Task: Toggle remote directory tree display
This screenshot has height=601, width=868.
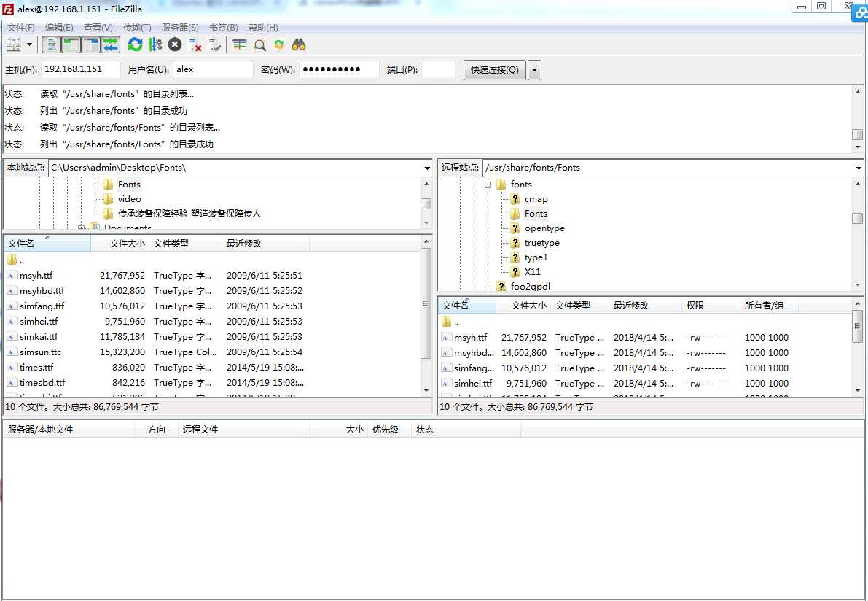Action: [91, 45]
